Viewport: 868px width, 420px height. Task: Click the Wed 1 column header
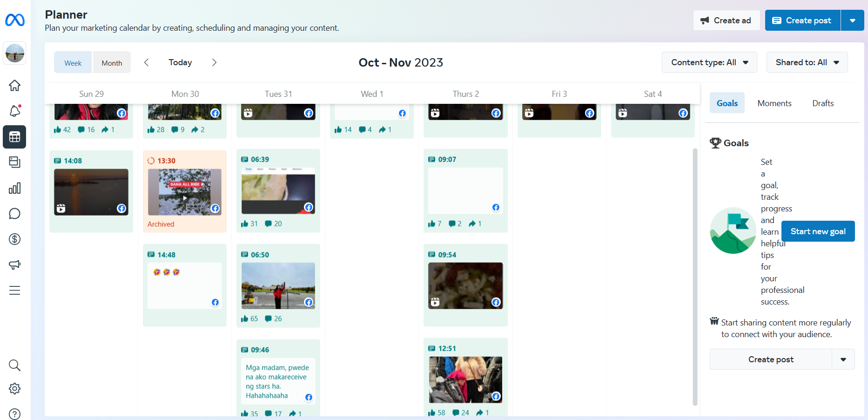(x=372, y=94)
